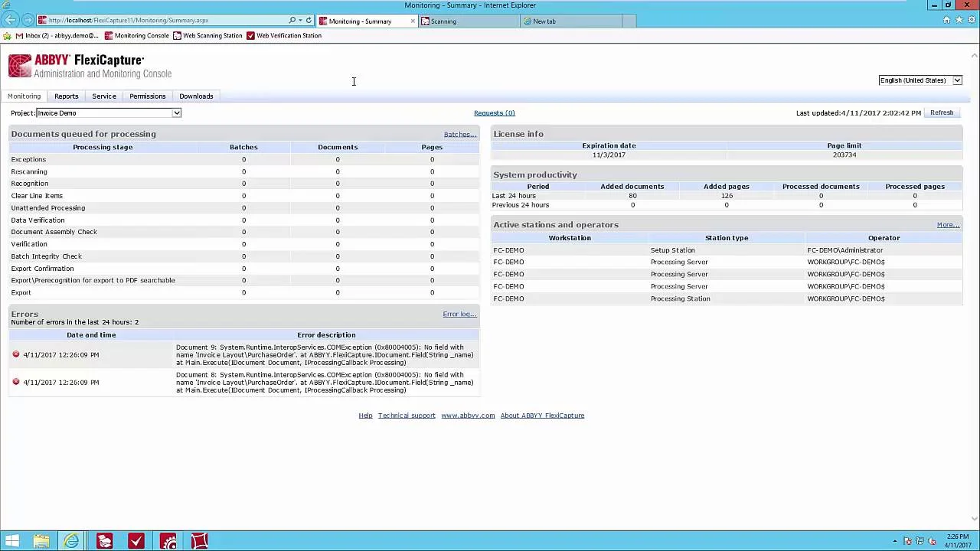
Task: Click the Rescanning processing stage row
Action: (243, 171)
